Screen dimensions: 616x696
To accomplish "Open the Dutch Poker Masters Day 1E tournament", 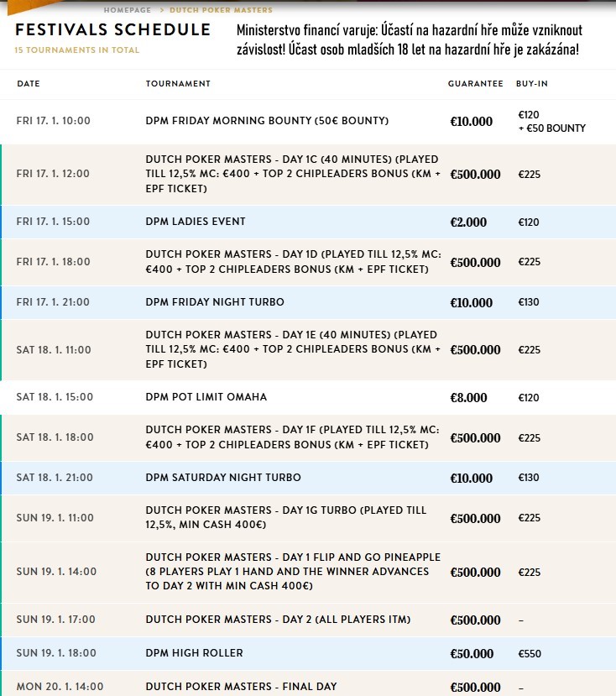I will click(294, 349).
